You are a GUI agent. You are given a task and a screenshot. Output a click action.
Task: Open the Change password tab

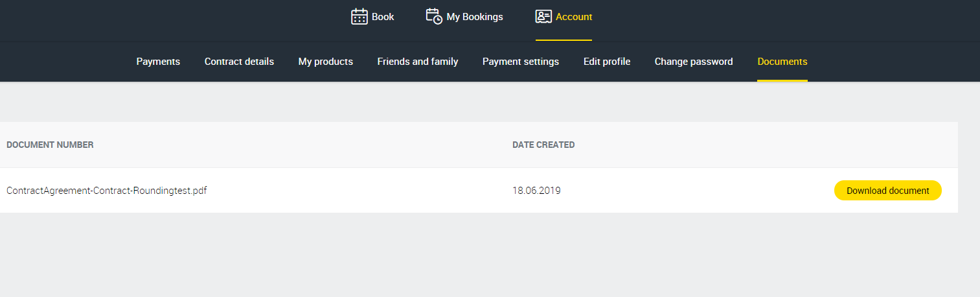[693, 62]
